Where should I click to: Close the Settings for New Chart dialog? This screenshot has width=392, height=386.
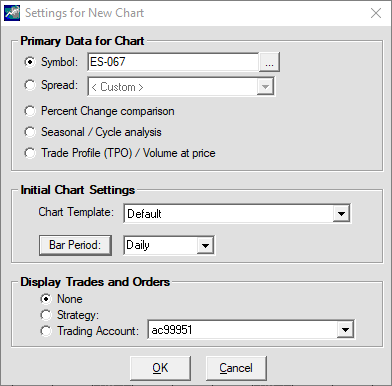coord(376,13)
